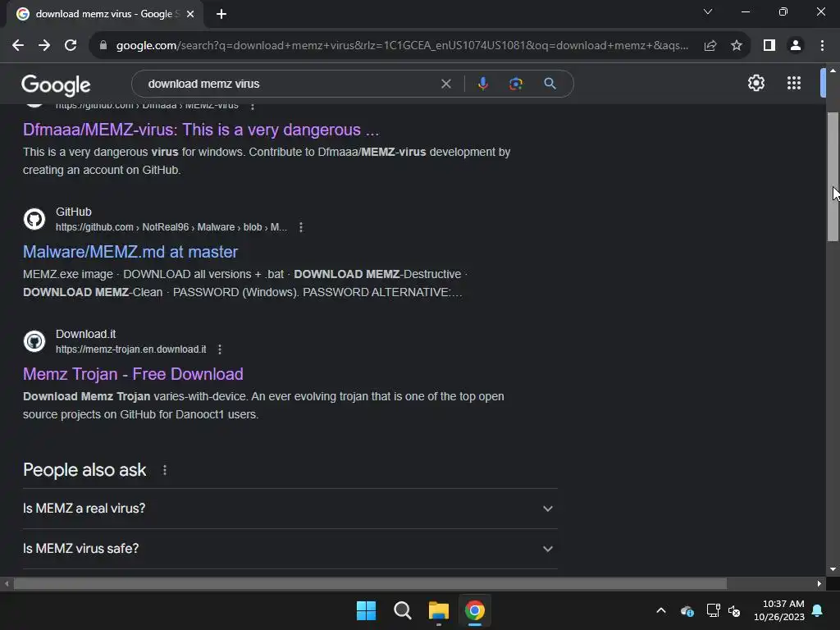
Task: Submit search with the magnifier icon
Action: click(550, 84)
